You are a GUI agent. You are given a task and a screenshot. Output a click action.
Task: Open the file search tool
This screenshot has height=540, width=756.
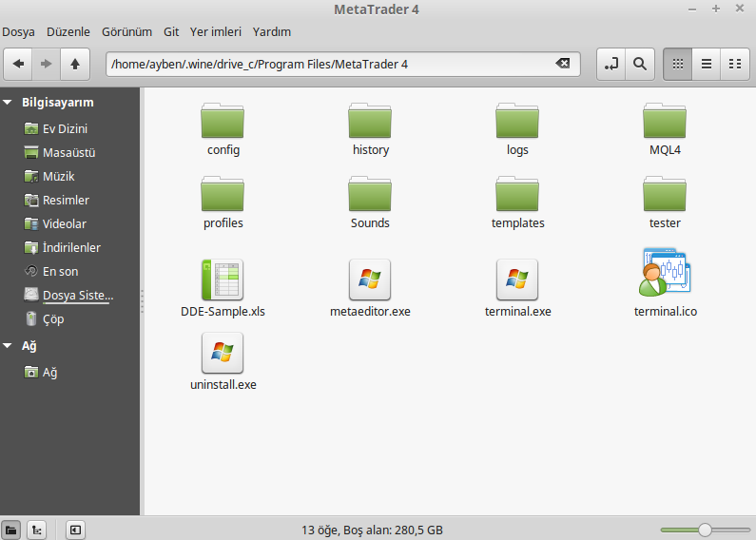[x=640, y=64]
